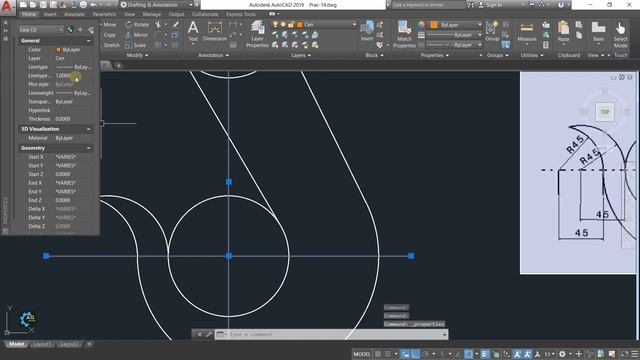Viewport: 640px width, 360px height.
Task: Toggle lineweight display in status bar
Action: (x=484, y=354)
